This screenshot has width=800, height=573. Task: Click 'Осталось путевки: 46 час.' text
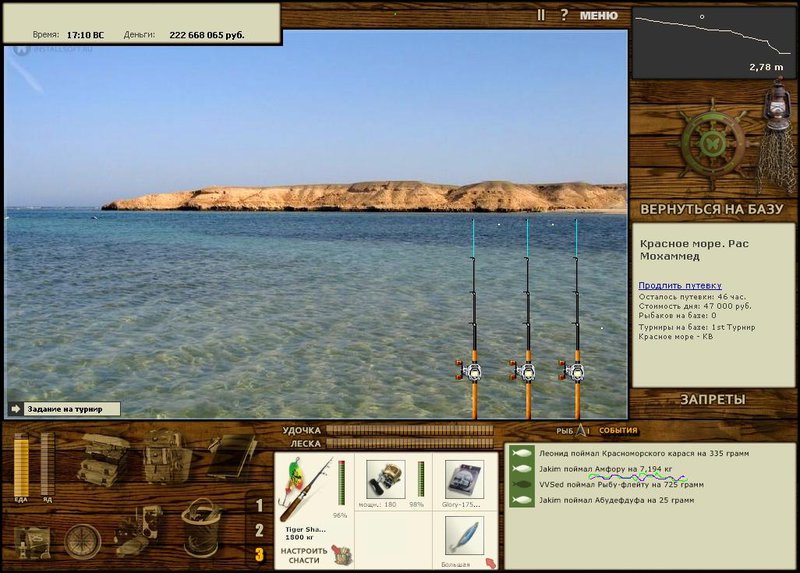pyautogui.click(x=692, y=297)
